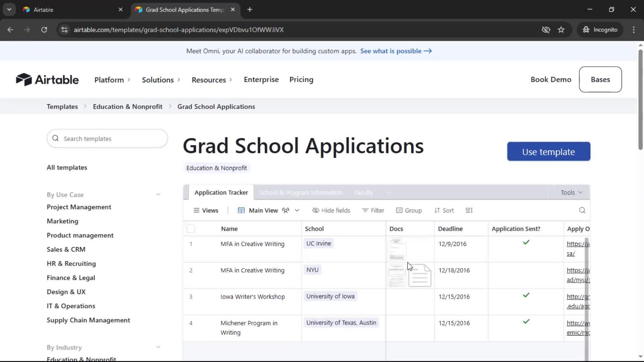Open site information icon in address bar
Viewport: 644px width, 362px height.
64,29
